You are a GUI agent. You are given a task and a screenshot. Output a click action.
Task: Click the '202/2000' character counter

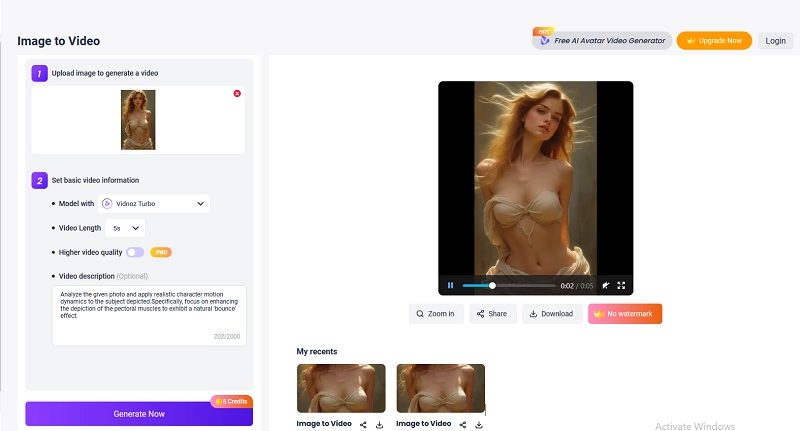pos(227,337)
